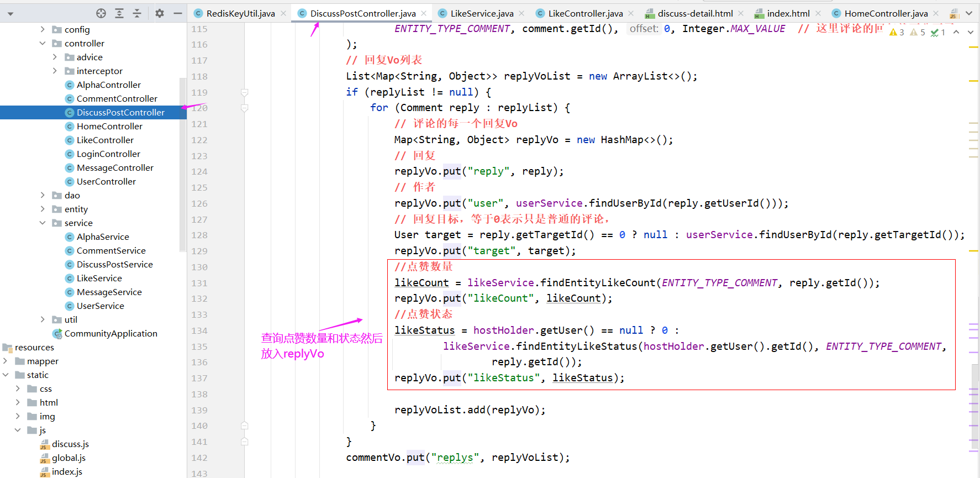
Task: Open CommentController class
Action: pos(117,98)
